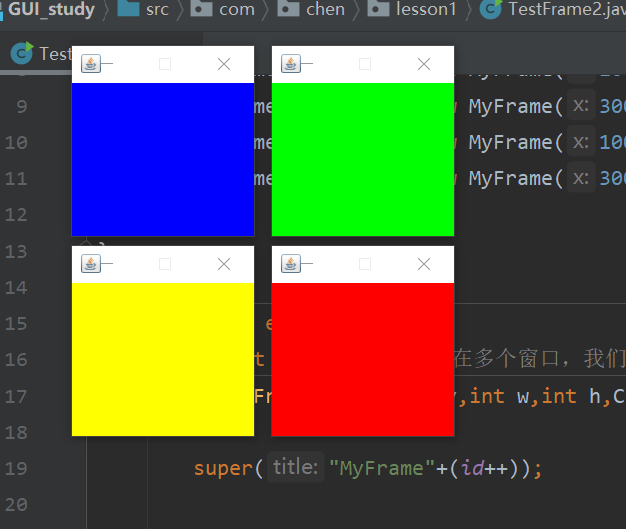Maximize the green frame window
Screen dimensions: 626x529
click(x=365, y=64)
